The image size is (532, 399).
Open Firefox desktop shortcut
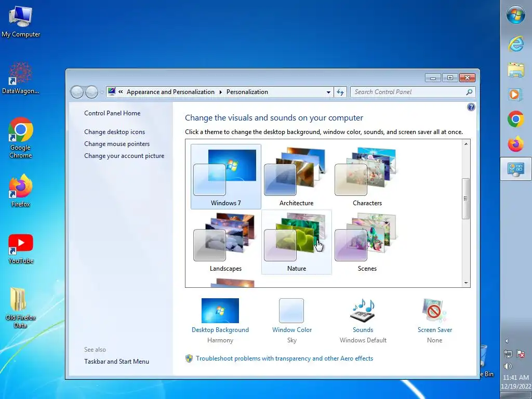click(21, 190)
